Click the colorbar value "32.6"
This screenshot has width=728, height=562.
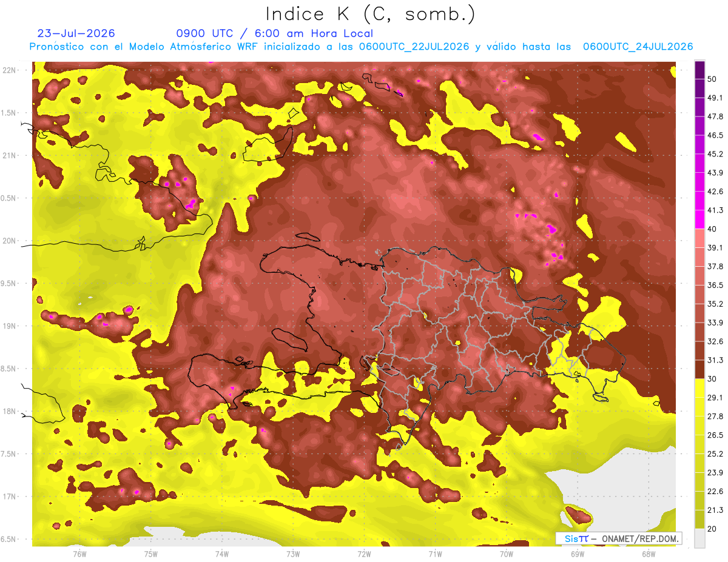716,341
